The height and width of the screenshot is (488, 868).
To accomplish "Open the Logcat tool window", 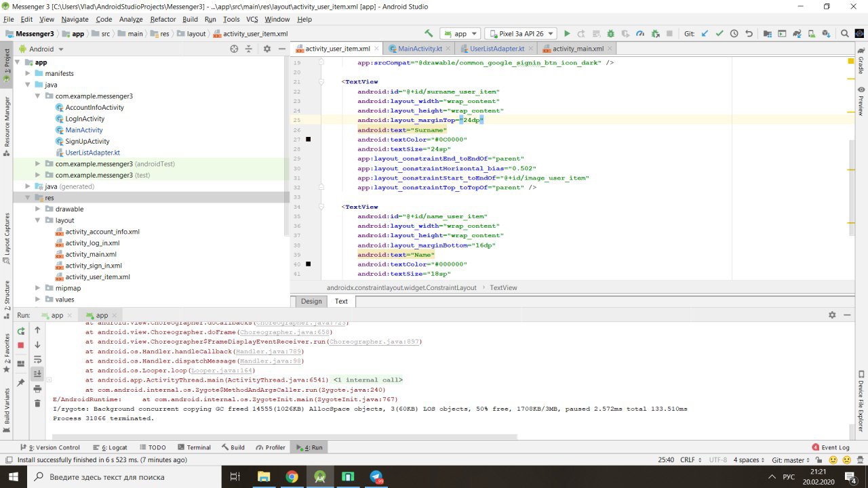I will 110,447.
